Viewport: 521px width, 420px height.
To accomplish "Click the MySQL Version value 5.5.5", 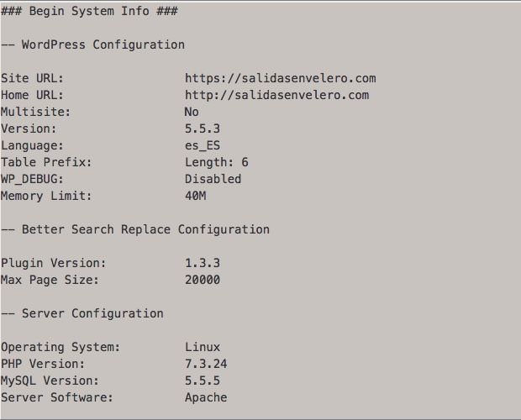I will coord(203,381).
